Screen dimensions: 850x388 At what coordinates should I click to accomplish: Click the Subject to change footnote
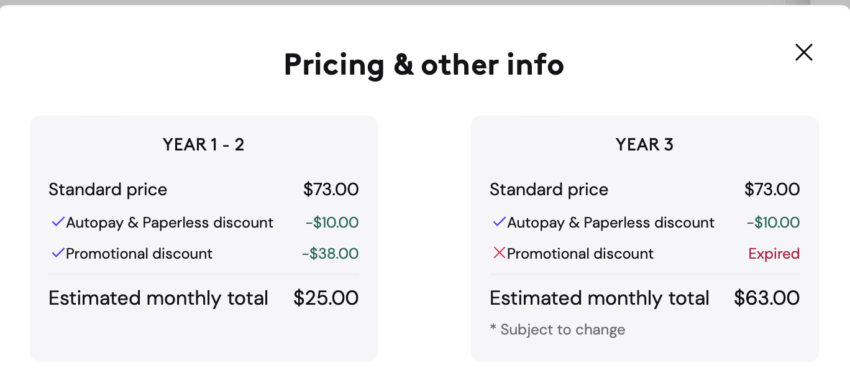[557, 329]
